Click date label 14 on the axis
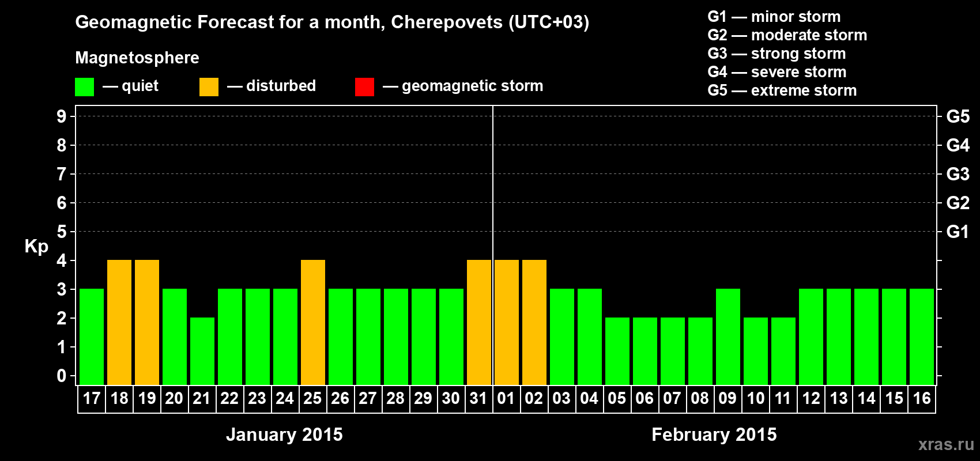The image size is (980, 461). [x=866, y=399]
